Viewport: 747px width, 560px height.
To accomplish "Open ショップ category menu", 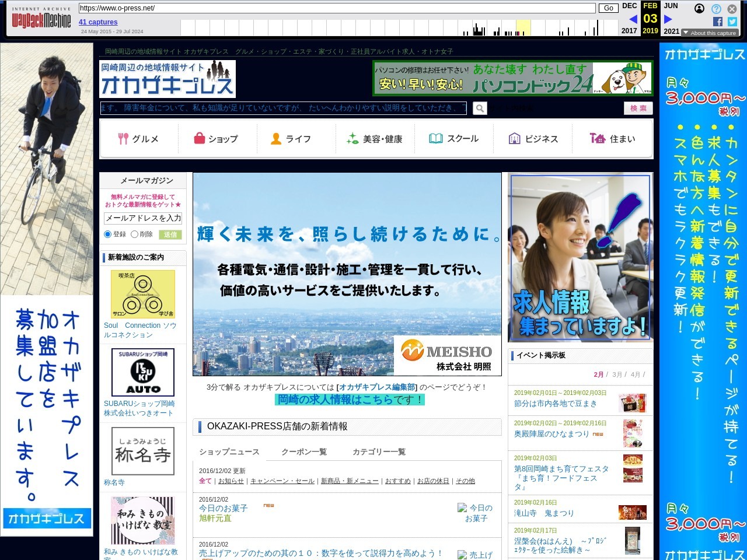I will [x=216, y=139].
